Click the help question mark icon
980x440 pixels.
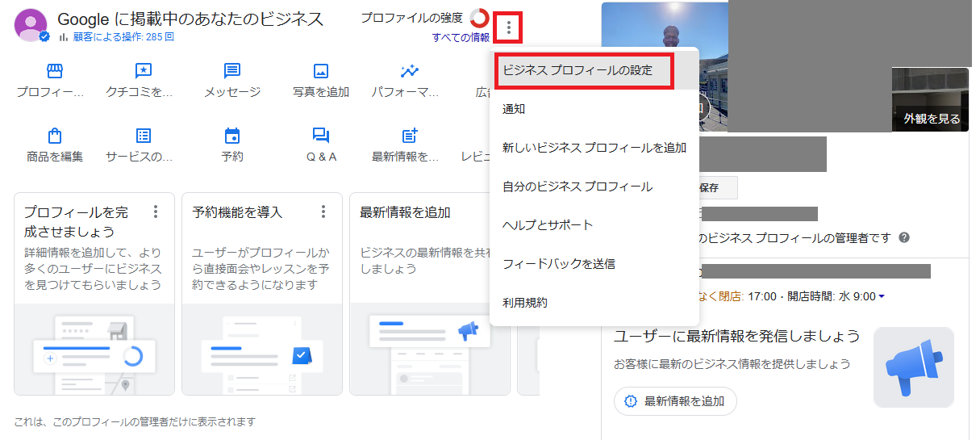(x=904, y=237)
